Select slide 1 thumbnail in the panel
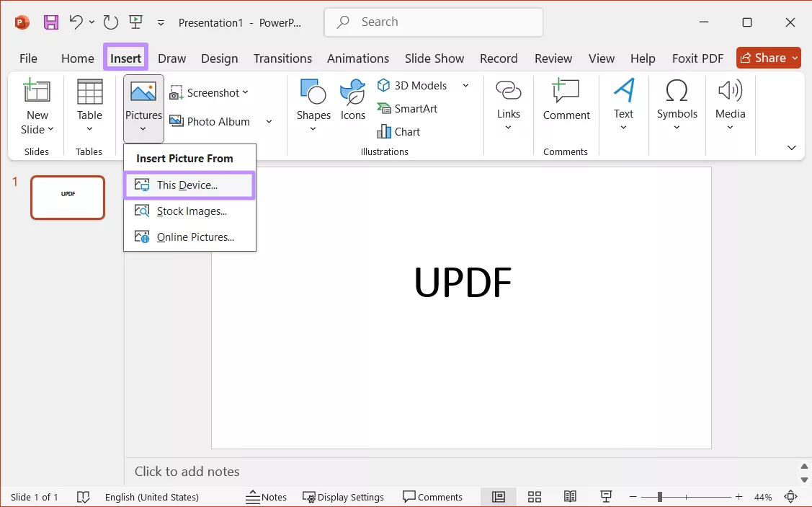This screenshot has height=507, width=812. point(67,198)
